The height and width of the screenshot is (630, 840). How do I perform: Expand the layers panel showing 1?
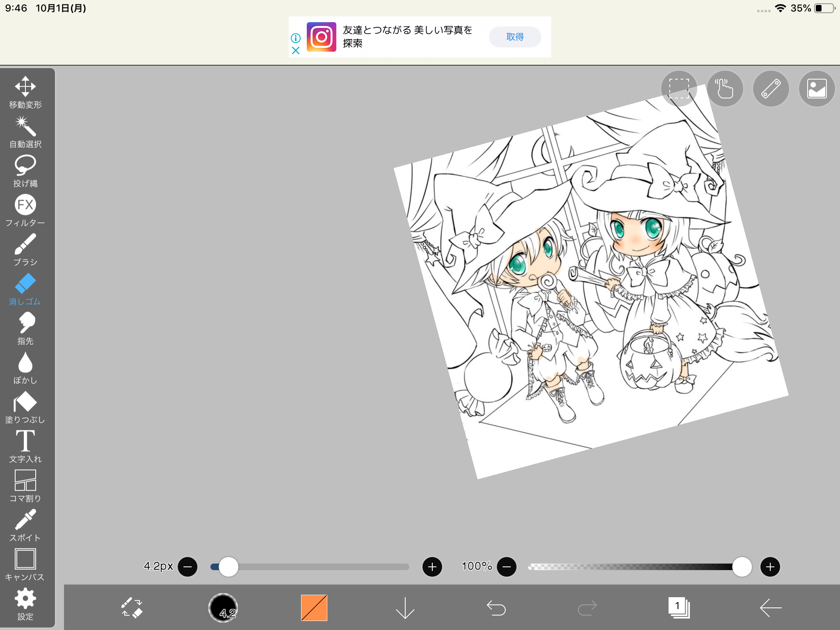point(679,607)
